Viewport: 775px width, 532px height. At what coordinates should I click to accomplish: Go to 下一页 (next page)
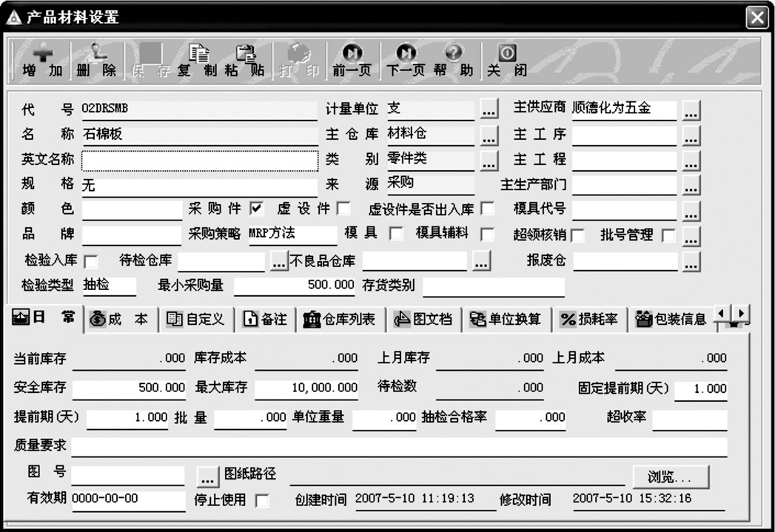click(x=406, y=61)
